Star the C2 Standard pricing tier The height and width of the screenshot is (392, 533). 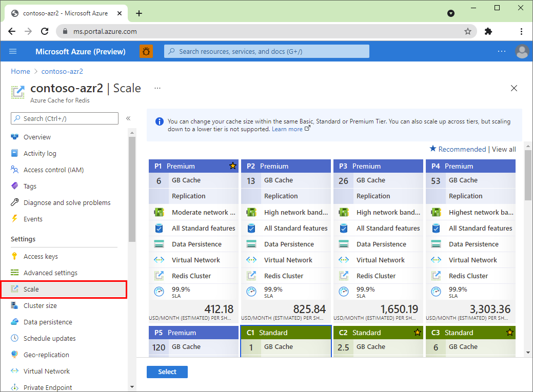click(x=417, y=332)
